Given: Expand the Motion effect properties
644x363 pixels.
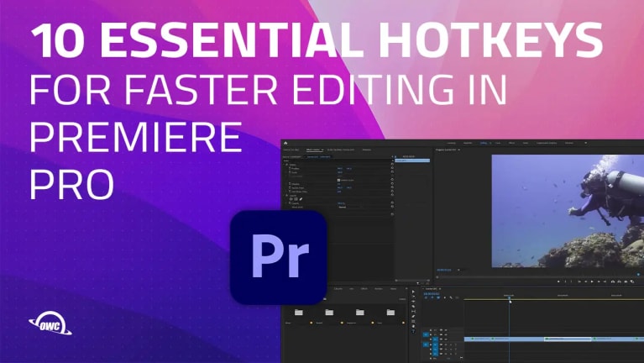Looking at the screenshot, I should (x=284, y=165).
